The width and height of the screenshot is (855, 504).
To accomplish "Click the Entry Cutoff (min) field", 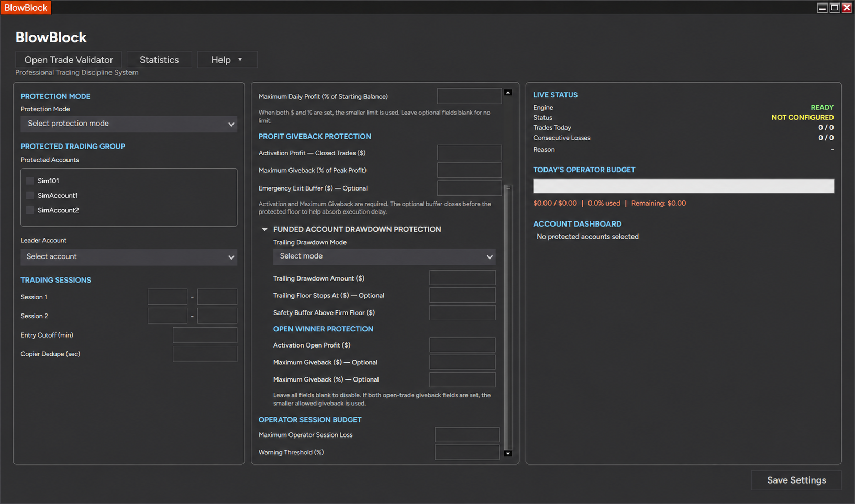I will [205, 335].
